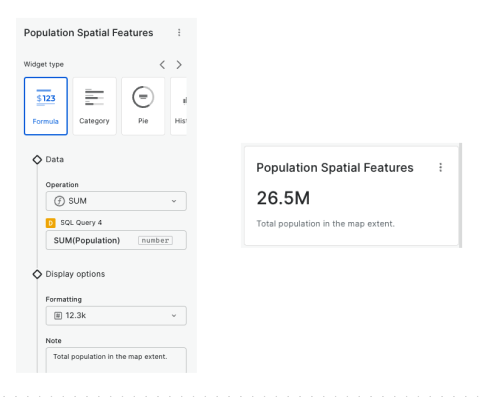Open kebab menu in the editor panel header
This screenshot has height=397, width=480.
point(179,32)
